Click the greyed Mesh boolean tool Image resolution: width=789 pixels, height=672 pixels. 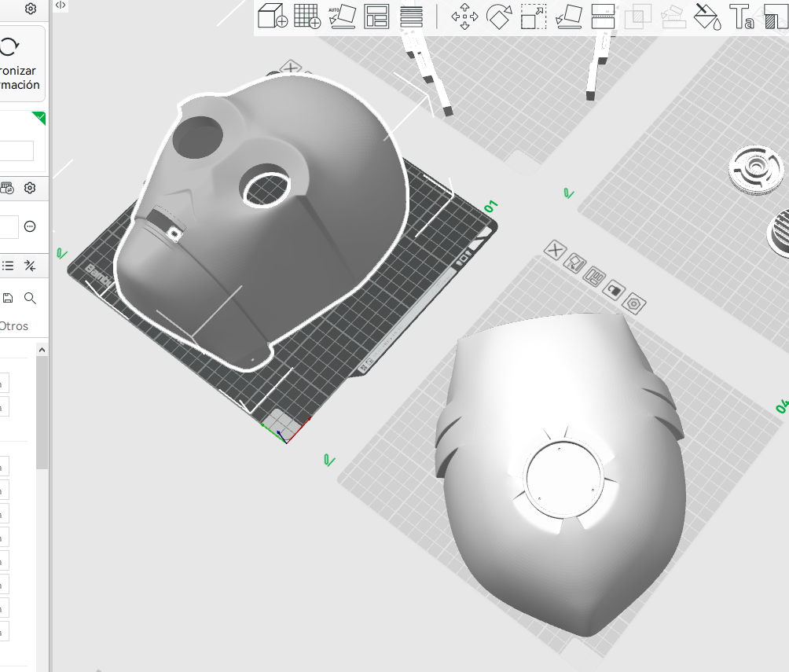click(x=637, y=16)
